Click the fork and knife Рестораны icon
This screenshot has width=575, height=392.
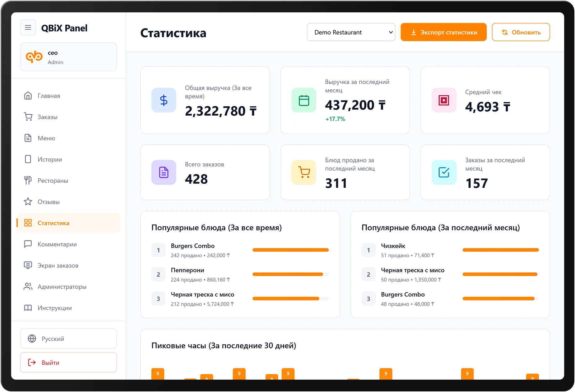(x=28, y=181)
